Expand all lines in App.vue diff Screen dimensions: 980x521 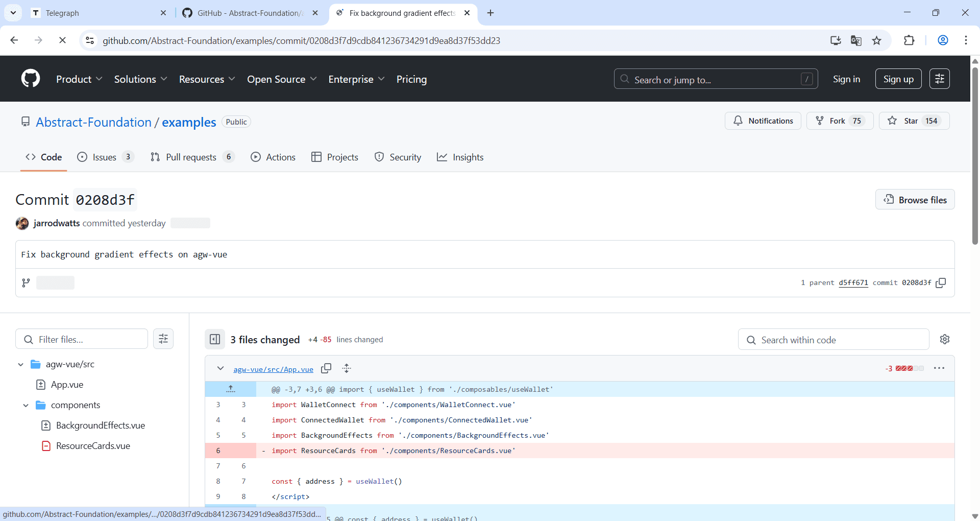(x=347, y=368)
